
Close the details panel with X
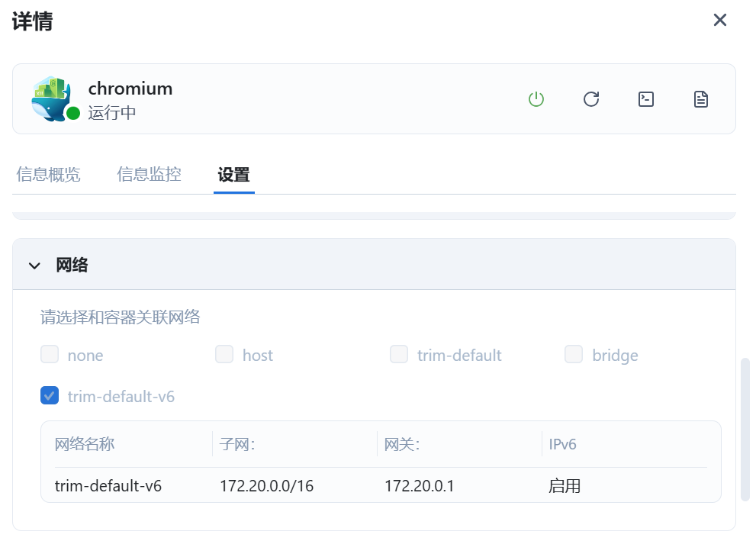tap(719, 20)
